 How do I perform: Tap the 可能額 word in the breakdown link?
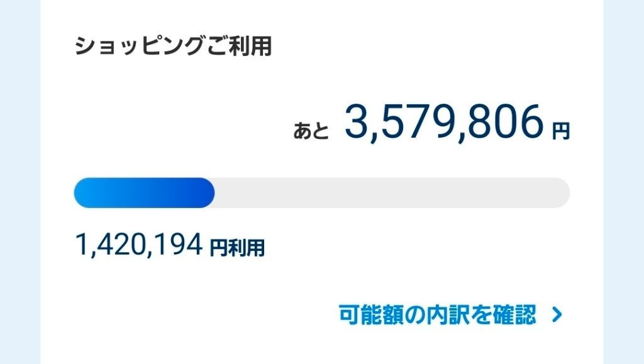pyautogui.click(x=368, y=314)
